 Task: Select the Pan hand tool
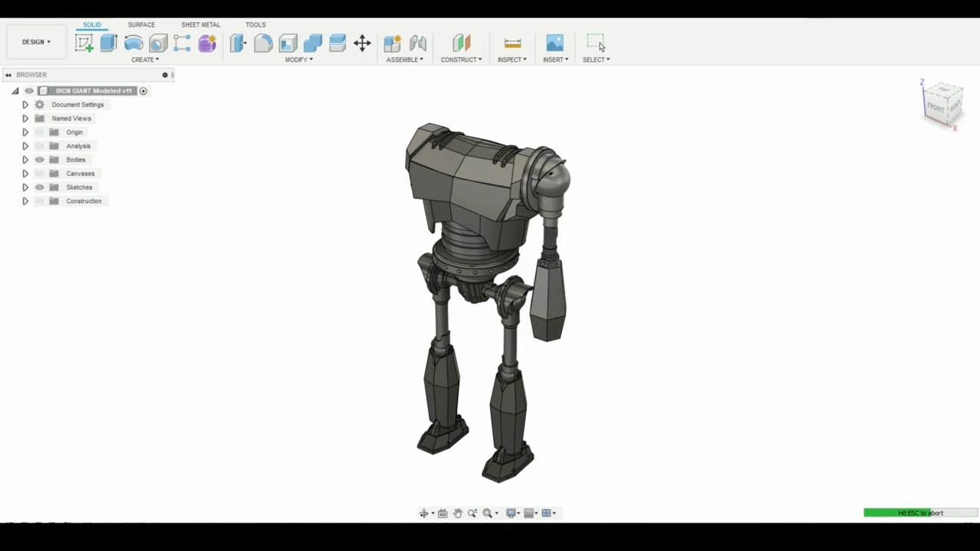click(x=457, y=514)
